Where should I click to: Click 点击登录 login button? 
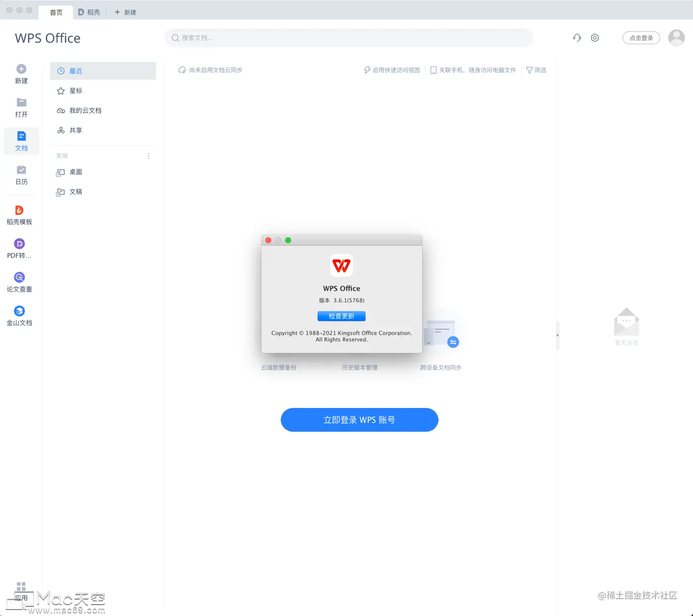click(641, 38)
